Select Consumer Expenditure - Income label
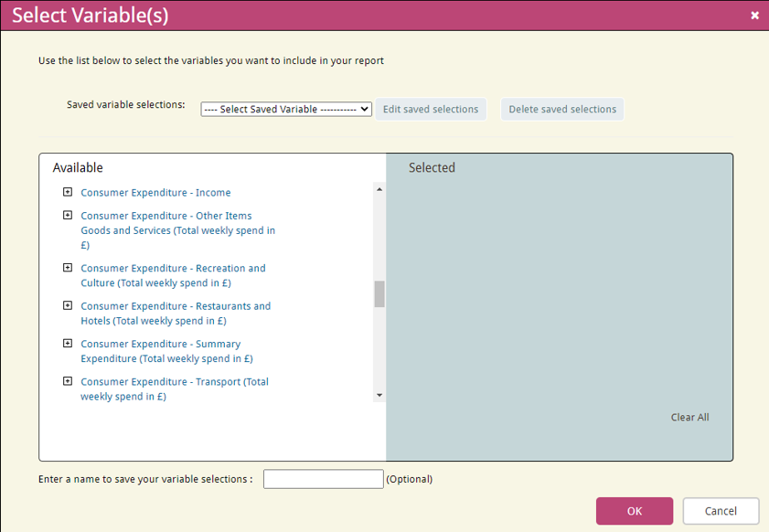 155,193
